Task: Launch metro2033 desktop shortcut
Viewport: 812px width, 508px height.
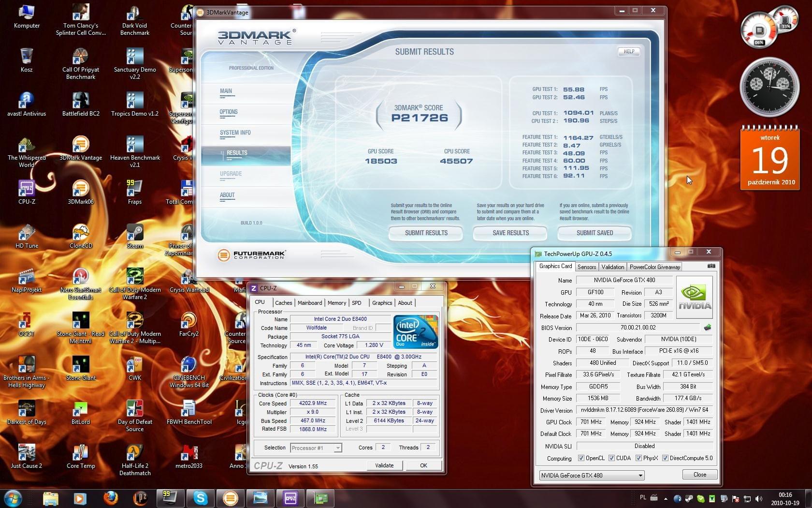Action: click(189, 457)
